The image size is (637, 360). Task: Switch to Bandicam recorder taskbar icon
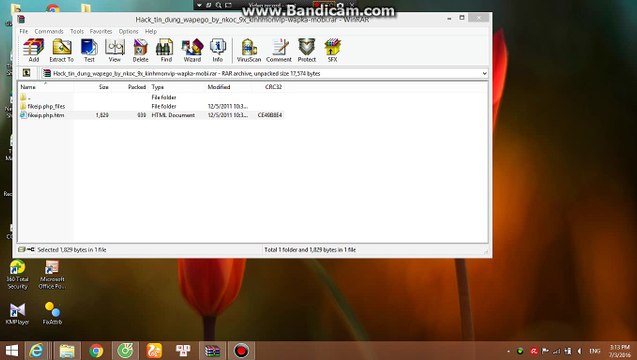click(x=241, y=351)
